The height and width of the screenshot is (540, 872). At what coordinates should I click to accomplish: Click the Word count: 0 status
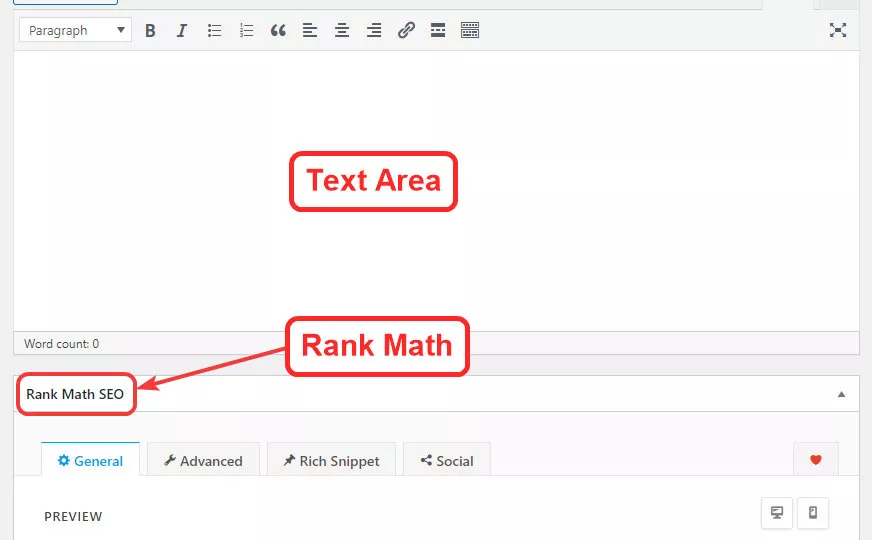62,344
